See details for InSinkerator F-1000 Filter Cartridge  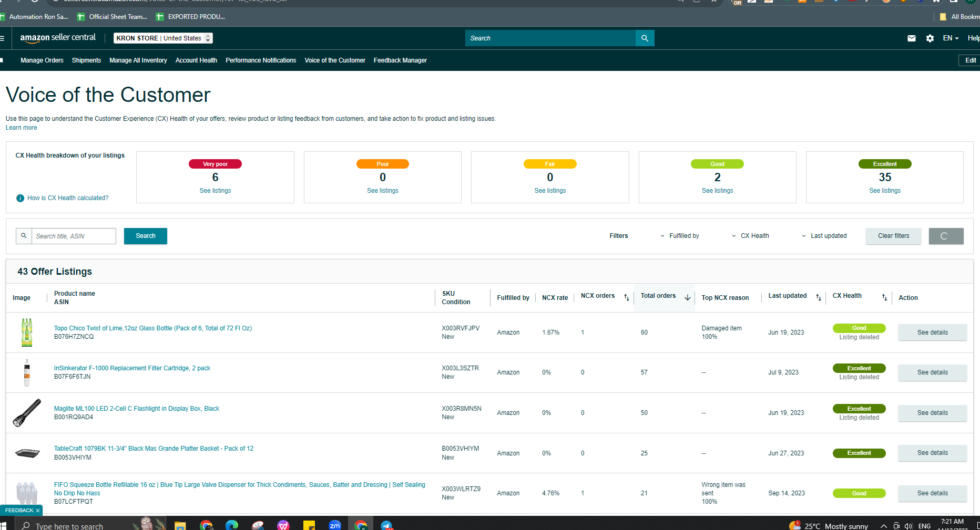click(x=933, y=372)
